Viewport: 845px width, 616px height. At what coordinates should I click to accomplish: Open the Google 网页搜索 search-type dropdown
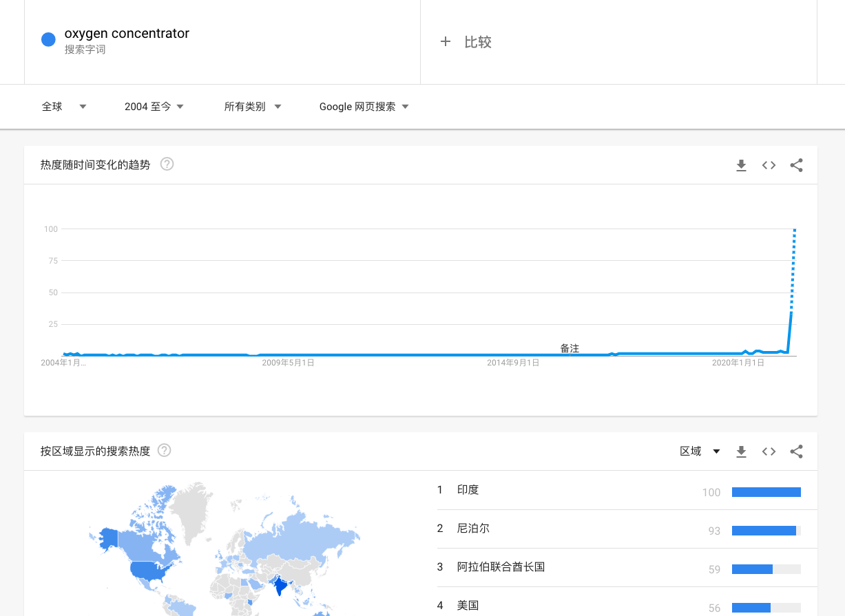[363, 107]
